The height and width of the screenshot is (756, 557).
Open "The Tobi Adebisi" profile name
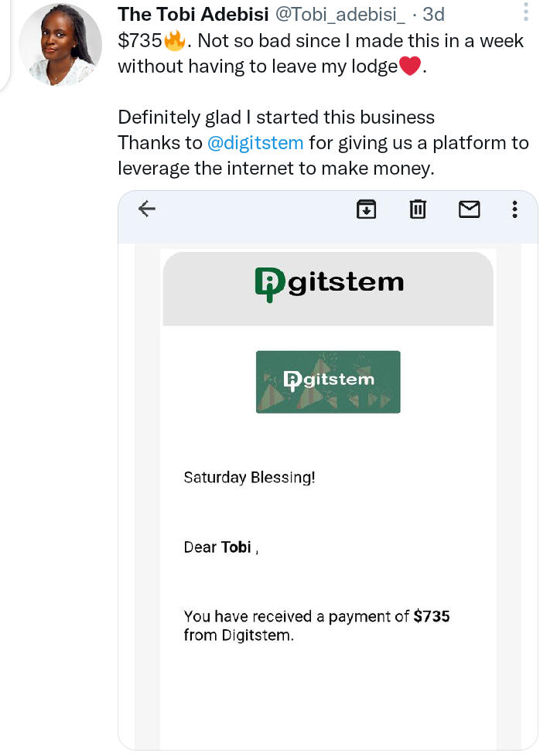click(193, 15)
